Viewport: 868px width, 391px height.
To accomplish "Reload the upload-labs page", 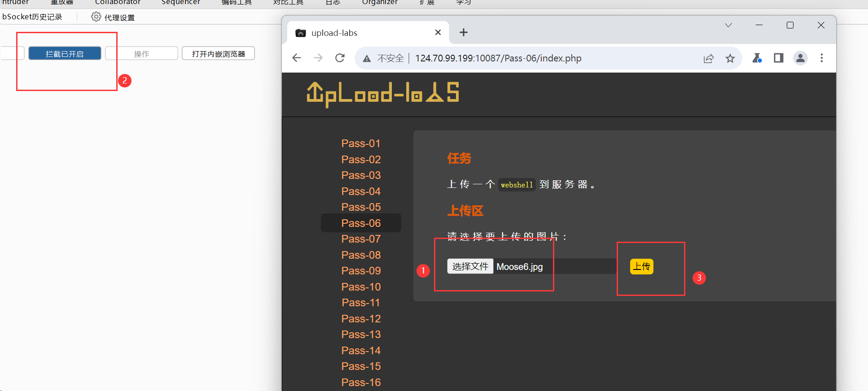I will coord(340,58).
